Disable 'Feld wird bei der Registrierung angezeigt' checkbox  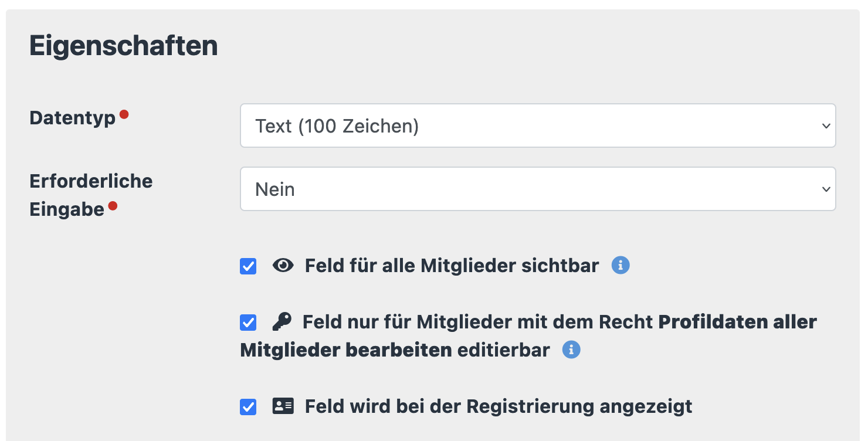(x=248, y=407)
